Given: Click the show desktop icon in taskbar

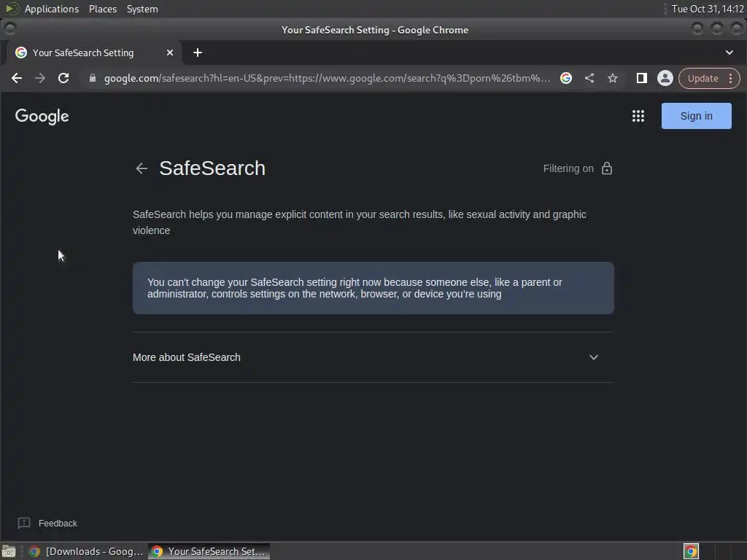Looking at the screenshot, I should pos(9,551).
